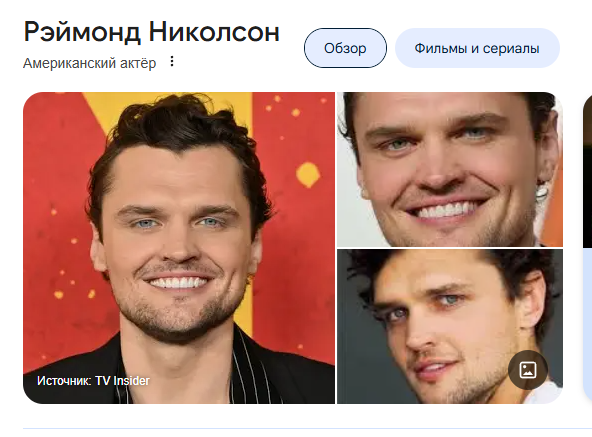Switch to the Обзор tab
Screen dimensions: 592x437
pyautogui.click(x=345, y=48)
